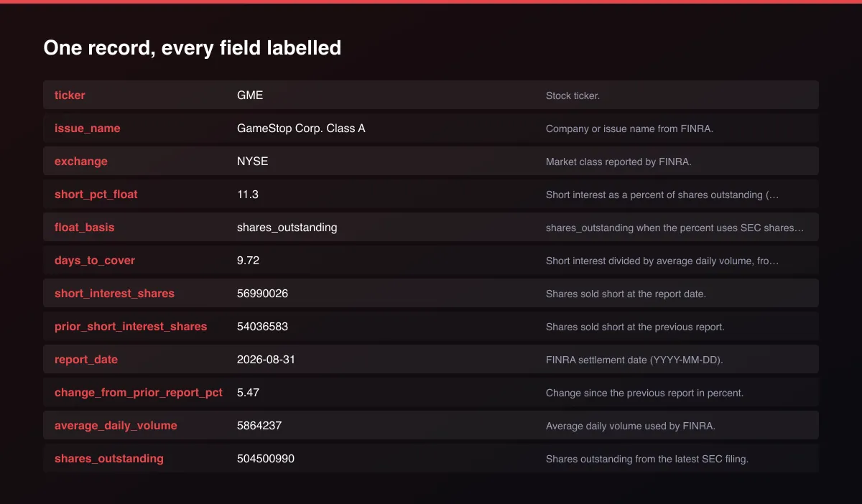Image resolution: width=862 pixels, height=504 pixels.
Task: Click "Market class reported by FINRA." text
Action: (x=618, y=162)
